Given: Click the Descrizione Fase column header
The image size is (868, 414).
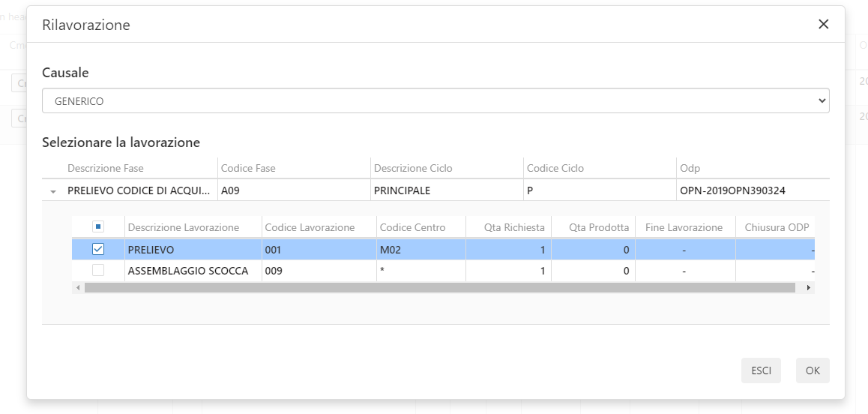Looking at the screenshot, I should [x=106, y=168].
